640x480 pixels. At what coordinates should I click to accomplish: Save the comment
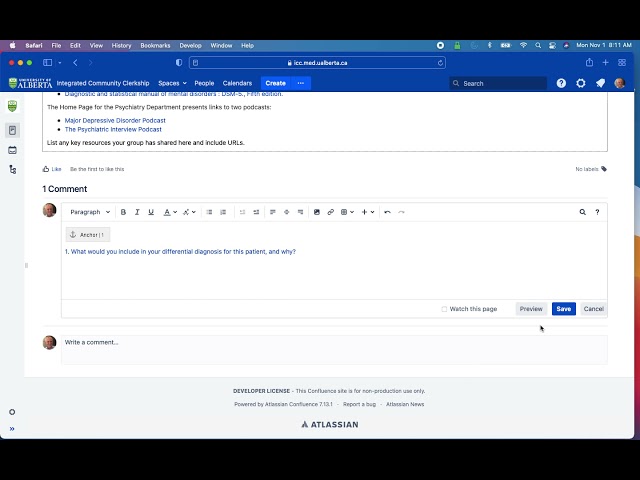pos(564,309)
